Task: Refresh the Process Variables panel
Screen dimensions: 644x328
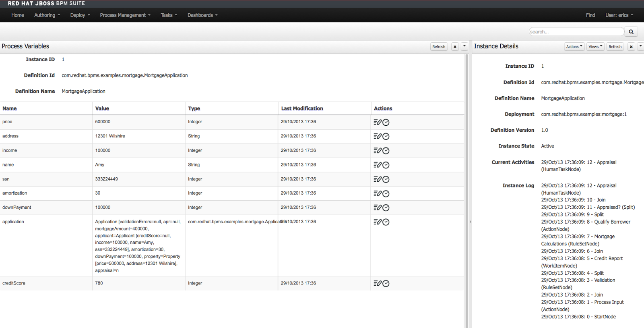Action: pos(439,47)
